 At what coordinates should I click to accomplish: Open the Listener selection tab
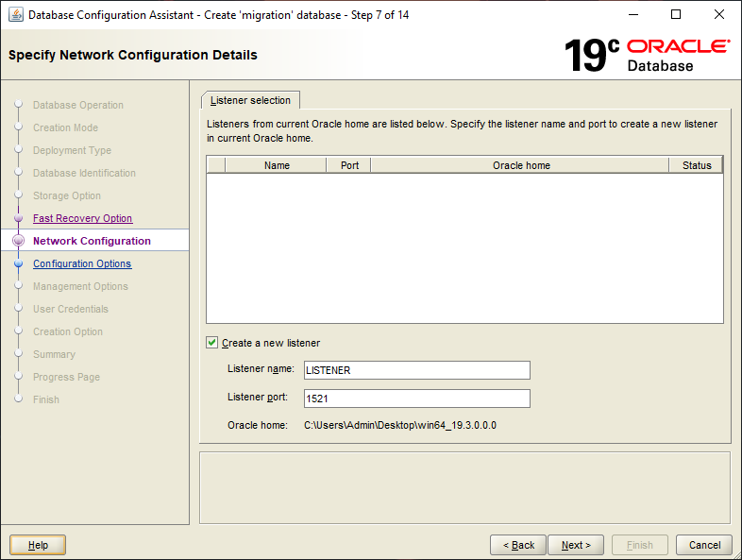click(x=251, y=100)
